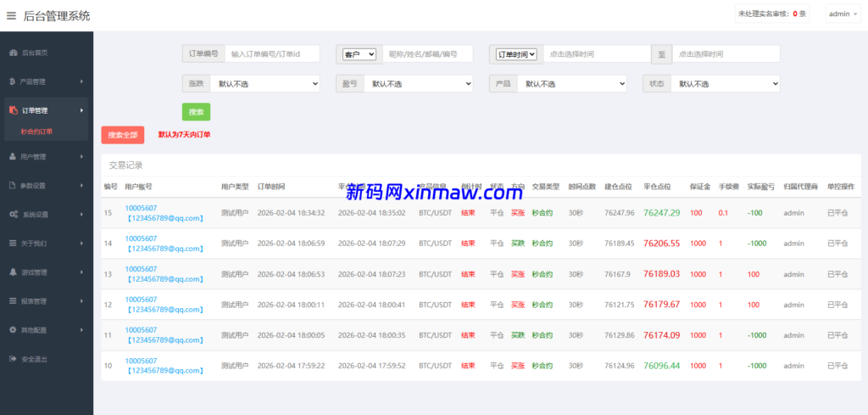Open the 客户 type dropdown
The image size is (868, 415).
pyautogui.click(x=359, y=53)
